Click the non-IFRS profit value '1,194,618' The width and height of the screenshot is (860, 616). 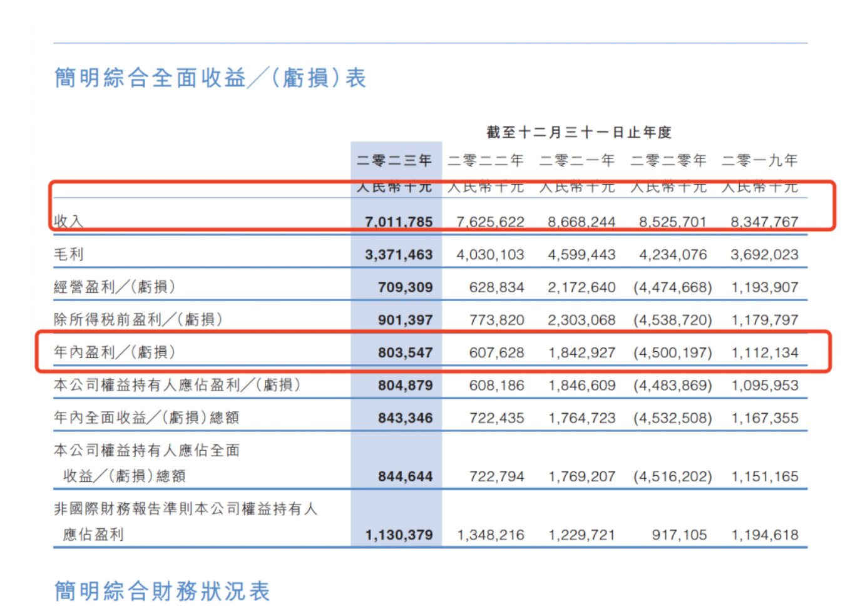click(x=765, y=535)
